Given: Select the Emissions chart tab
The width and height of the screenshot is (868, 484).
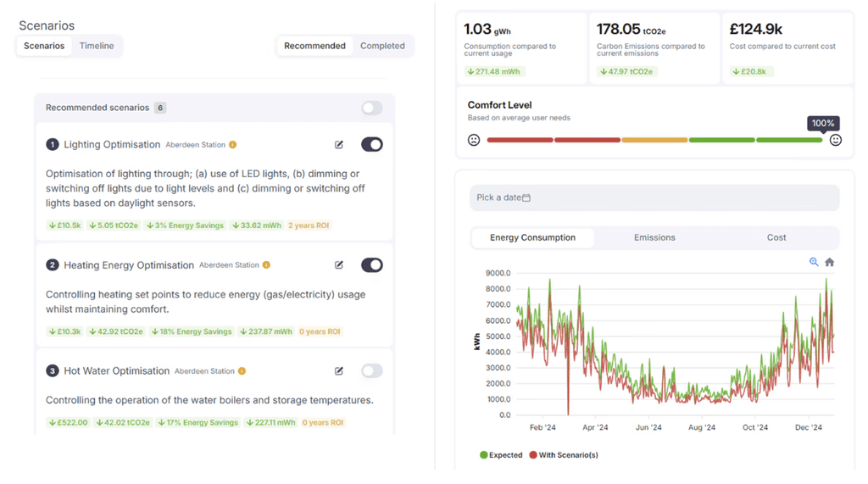Looking at the screenshot, I should point(654,237).
